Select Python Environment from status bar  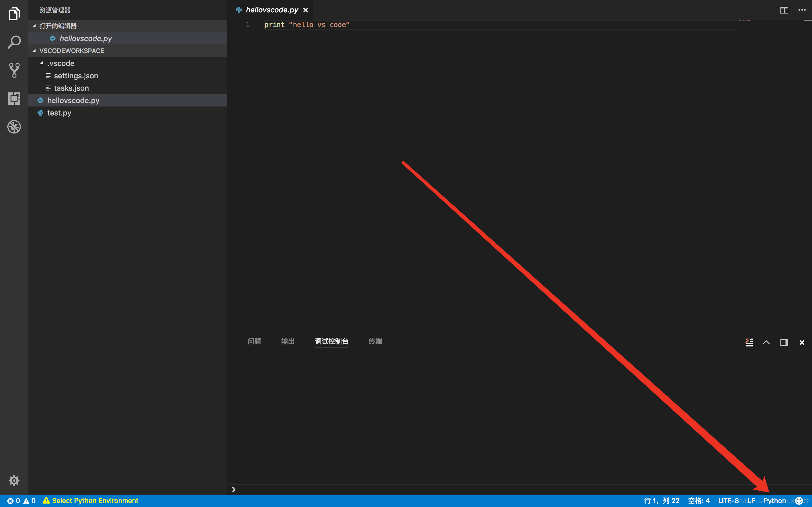click(x=95, y=501)
